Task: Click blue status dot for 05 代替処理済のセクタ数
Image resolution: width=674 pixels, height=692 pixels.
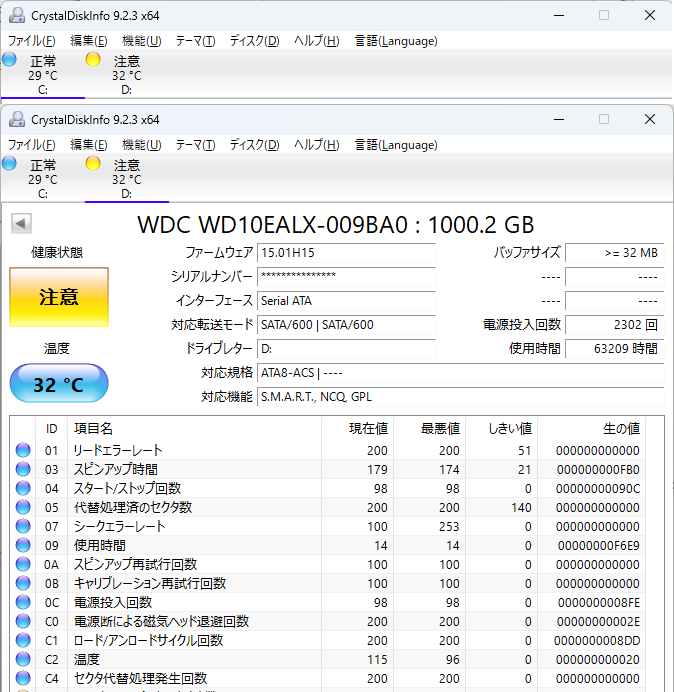Action: tap(23, 507)
